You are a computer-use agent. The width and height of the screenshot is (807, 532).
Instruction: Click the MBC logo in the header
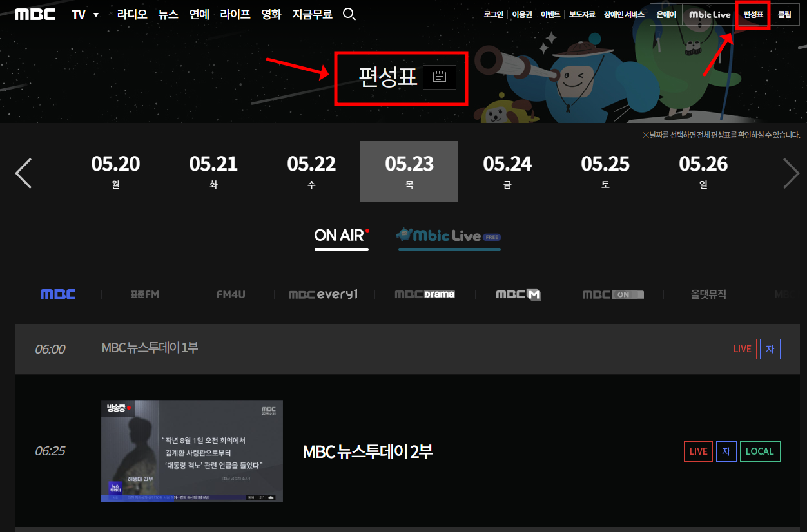pos(35,14)
